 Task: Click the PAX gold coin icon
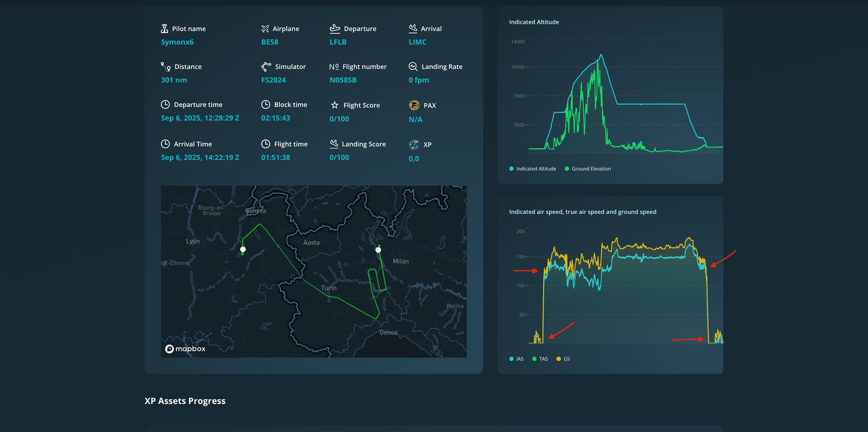click(x=414, y=105)
